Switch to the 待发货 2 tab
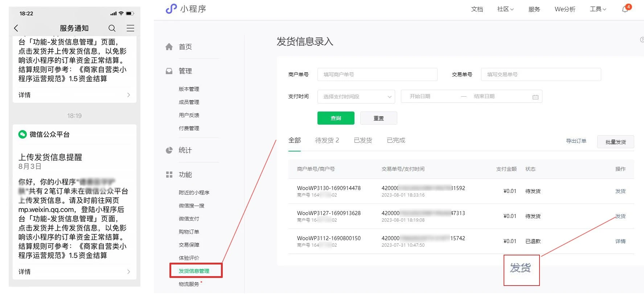 (327, 140)
